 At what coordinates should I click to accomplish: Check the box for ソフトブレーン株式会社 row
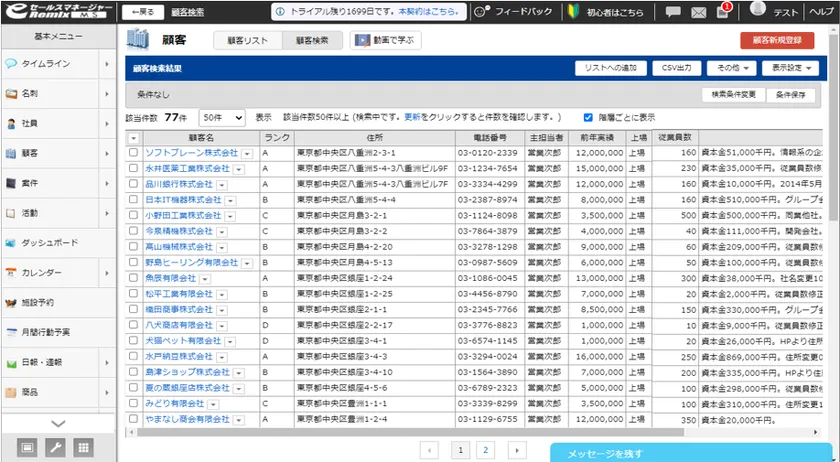click(134, 153)
